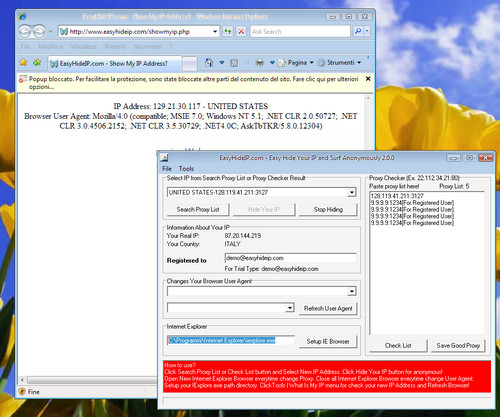This screenshot has width=500, height=417.
Task: Click the Setup IE Browser button
Action: click(x=328, y=341)
